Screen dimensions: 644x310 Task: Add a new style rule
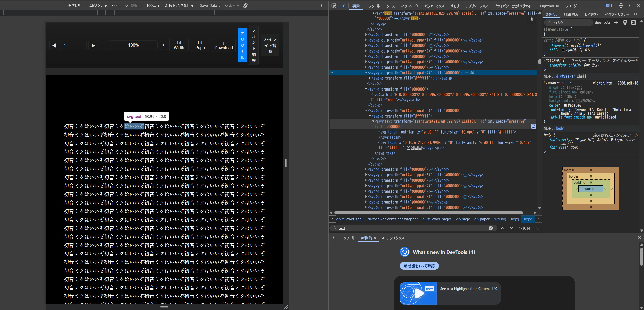pyautogui.click(x=616, y=23)
